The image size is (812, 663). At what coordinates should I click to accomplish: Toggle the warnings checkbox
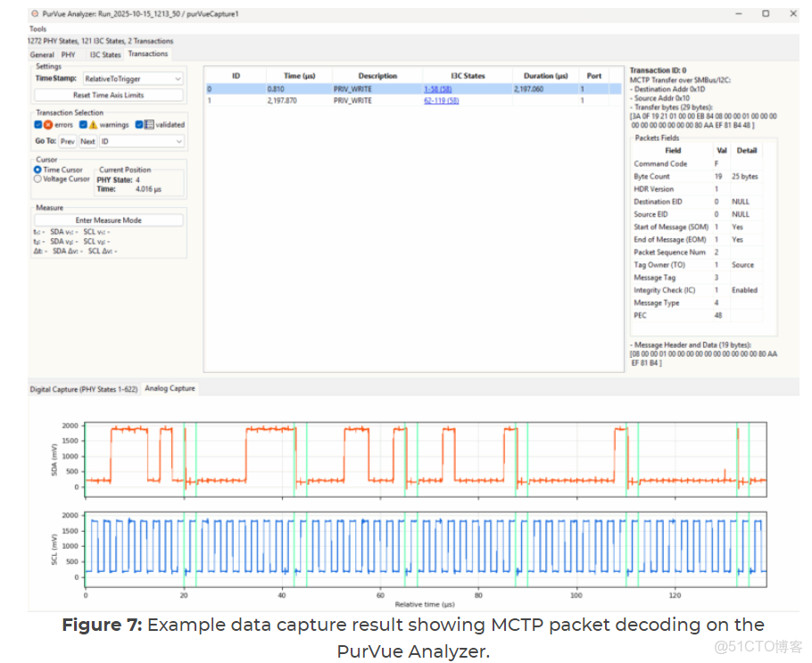point(82,124)
